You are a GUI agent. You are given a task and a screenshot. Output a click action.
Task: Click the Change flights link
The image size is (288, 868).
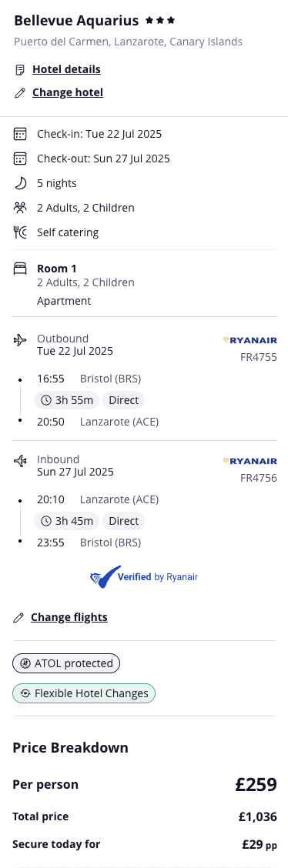69,617
